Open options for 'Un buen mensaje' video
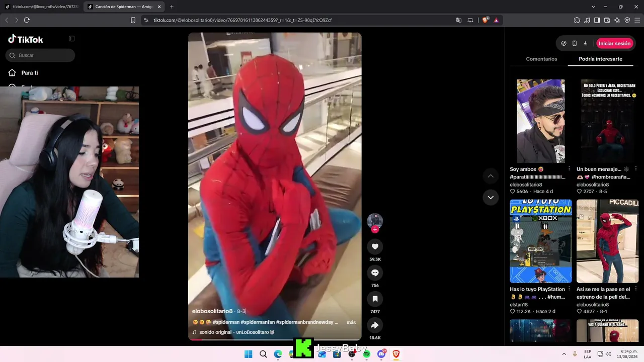644x362 pixels. click(x=636, y=169)
